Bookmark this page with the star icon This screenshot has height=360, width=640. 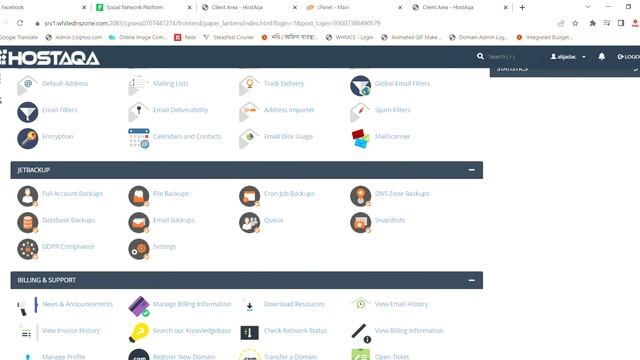(x=575, y=23)
